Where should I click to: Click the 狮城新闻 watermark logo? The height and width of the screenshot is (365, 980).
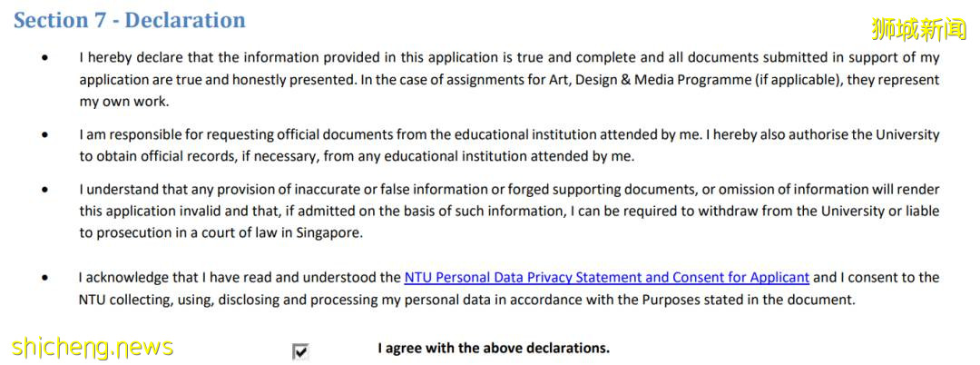point(918,30)
